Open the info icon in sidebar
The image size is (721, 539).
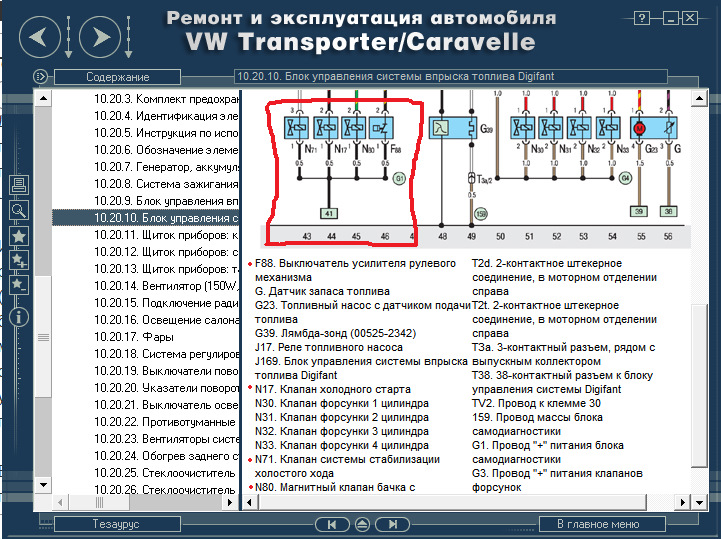click(x=19, y=317)
